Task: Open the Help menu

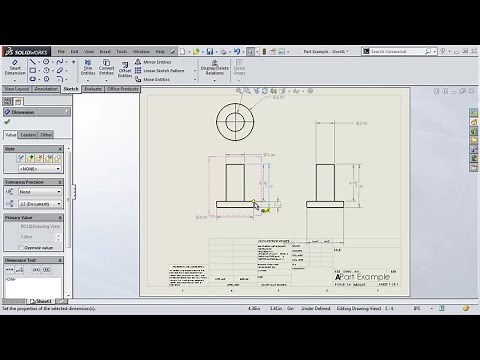Action: point(160,52)
